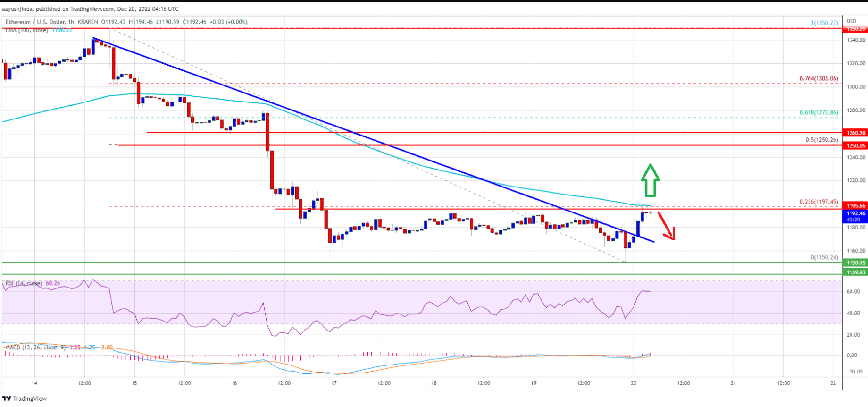
Task: Select the green 1150.15 support price tag
Action: 855,263
